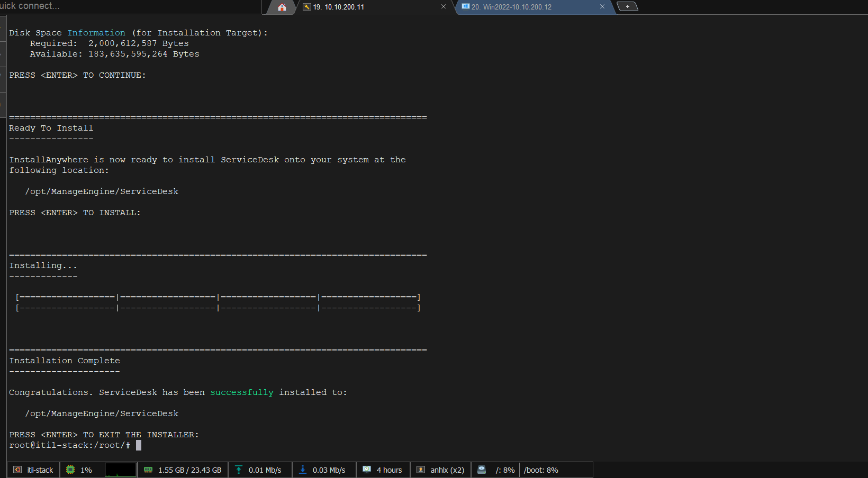Click the terminal prompt root@itil-stack line
868x478 pixels.
click(x=69, y=445)
